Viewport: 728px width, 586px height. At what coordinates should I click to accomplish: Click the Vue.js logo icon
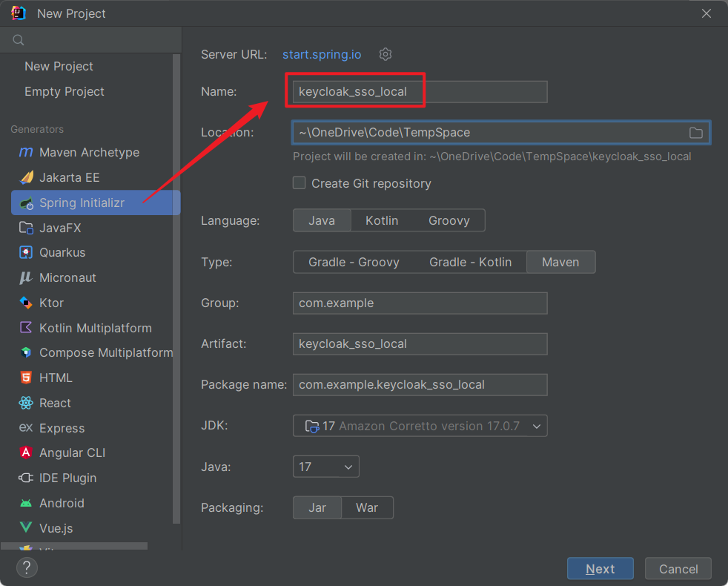26,527
